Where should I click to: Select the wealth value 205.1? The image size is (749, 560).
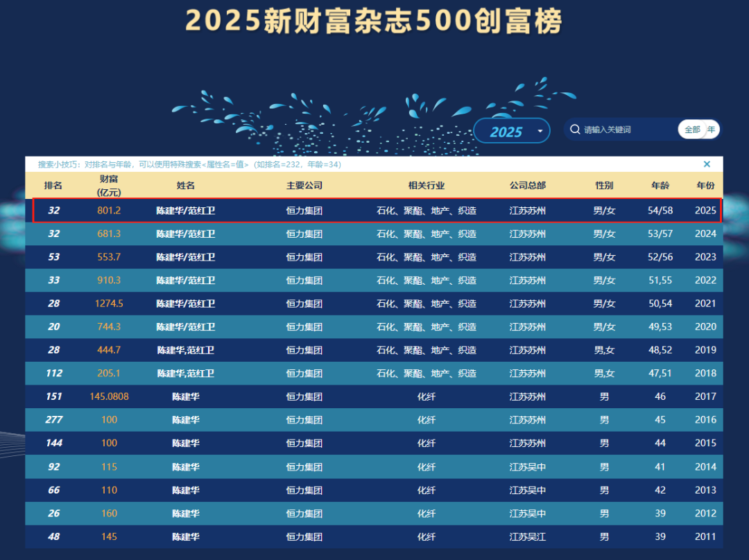pos(109,374)
